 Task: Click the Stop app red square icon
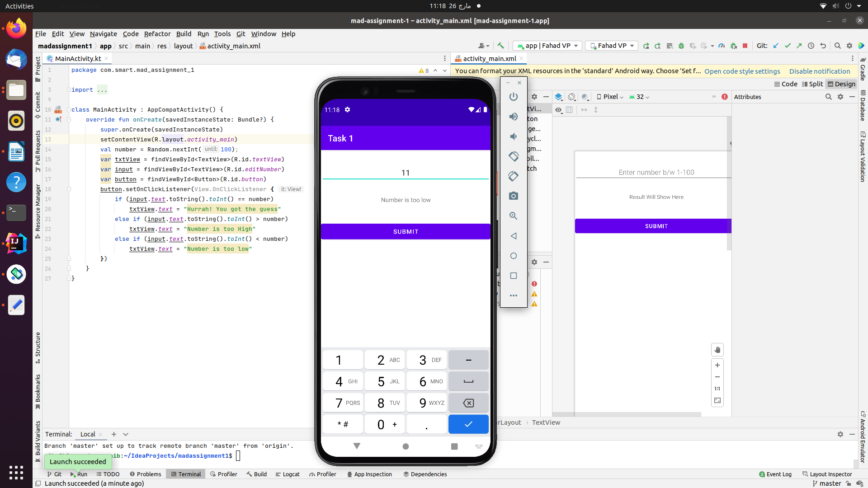click(745, 46)
